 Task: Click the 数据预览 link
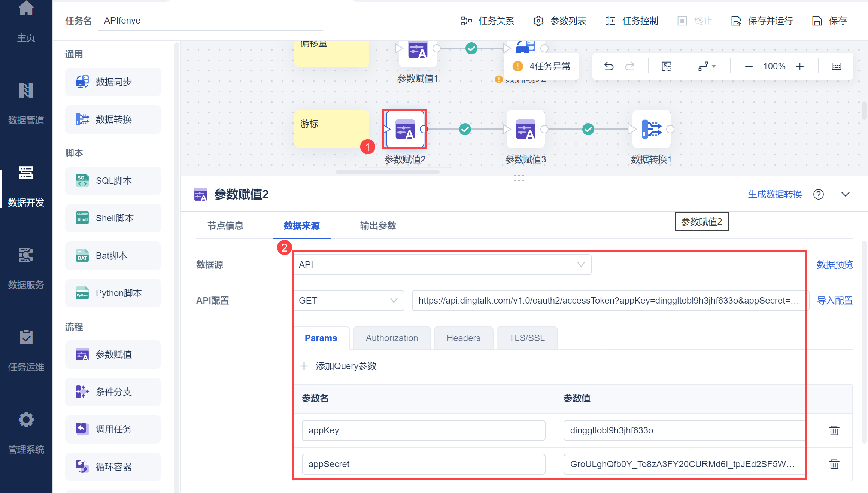pos(834,265)
